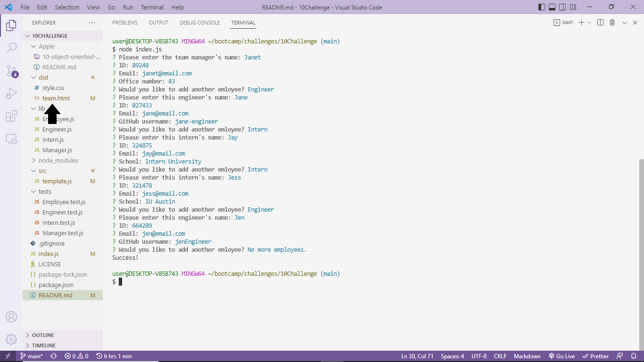
Task: Open the Remote Explorer view
Action: coord(11,138)
